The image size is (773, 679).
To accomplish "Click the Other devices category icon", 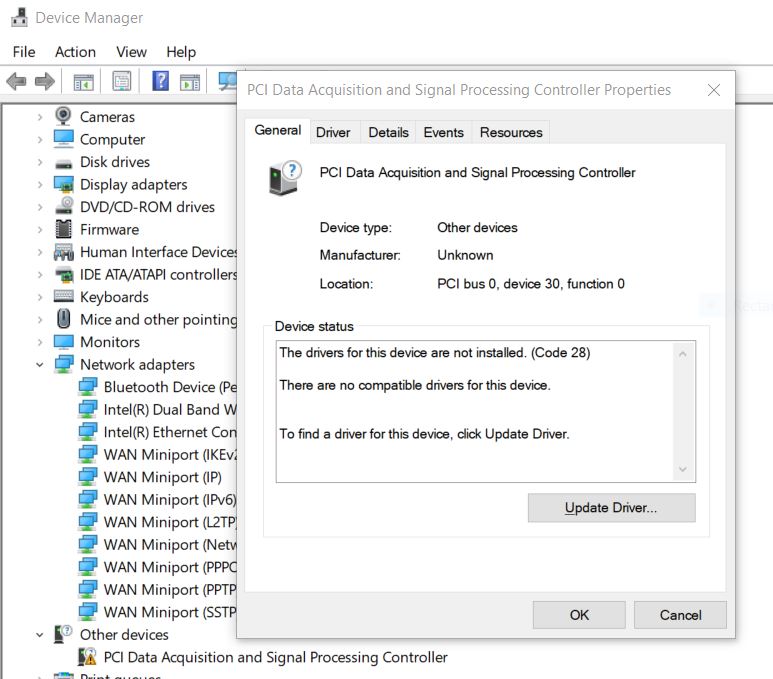I will coord(63,634).
